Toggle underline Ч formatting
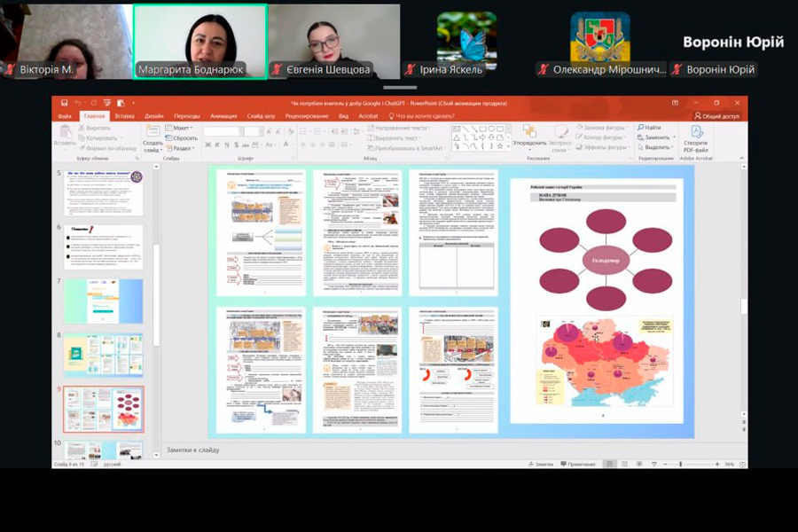This screenshot has width=798, height=532. (x=227, y=145)
